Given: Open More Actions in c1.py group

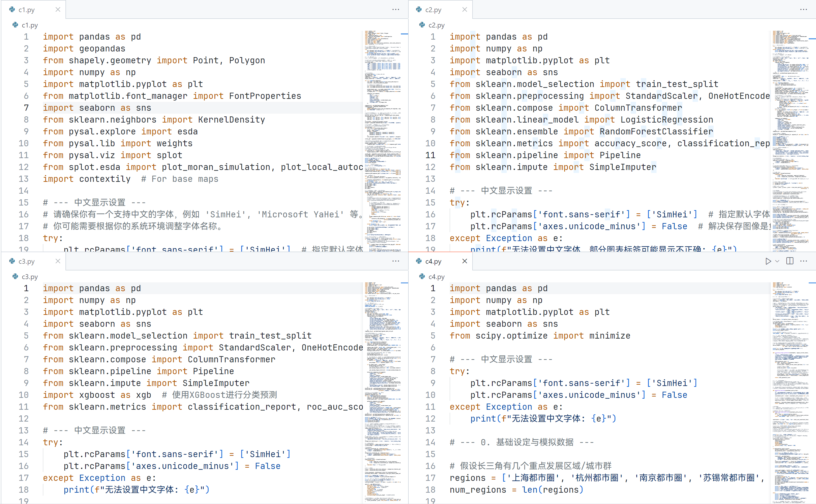Looking at the screenshot, I should (x=396, y=9).
